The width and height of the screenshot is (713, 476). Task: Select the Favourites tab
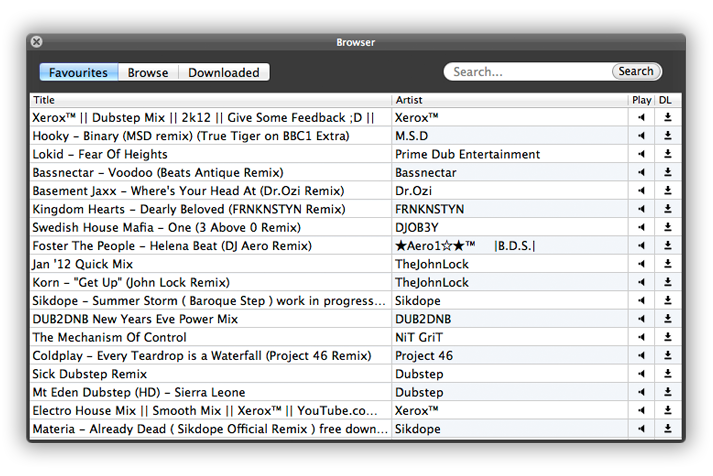click(x=78, y=72)
